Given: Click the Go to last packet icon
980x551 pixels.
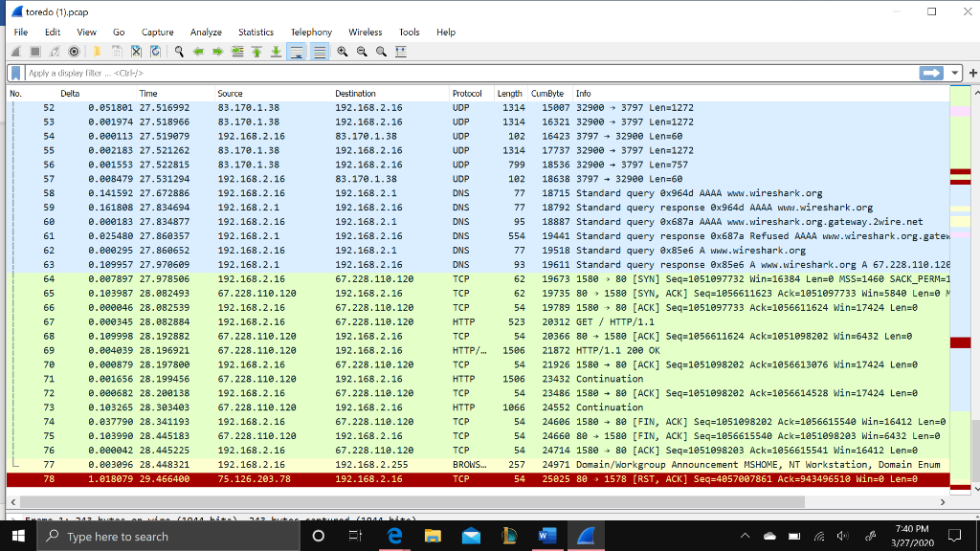Looking at the screenshot, I should coord(278,52).
